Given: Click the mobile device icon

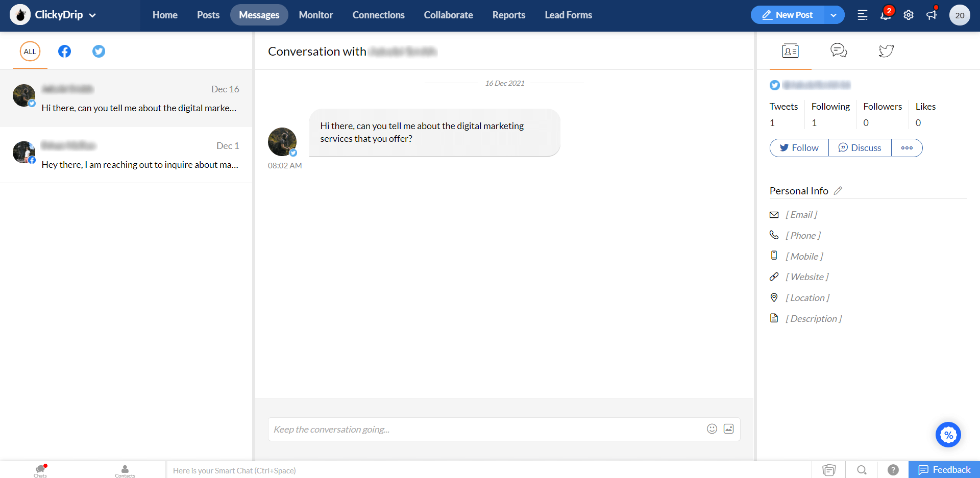Looking at the screenshot, I should click(774, 256).
